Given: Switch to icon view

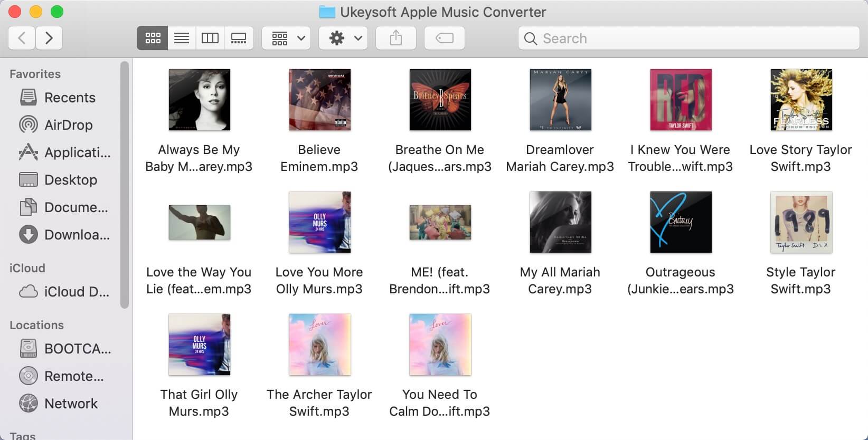Looking at the screenshot, I should pyautogui.click(x=153, y=38).
